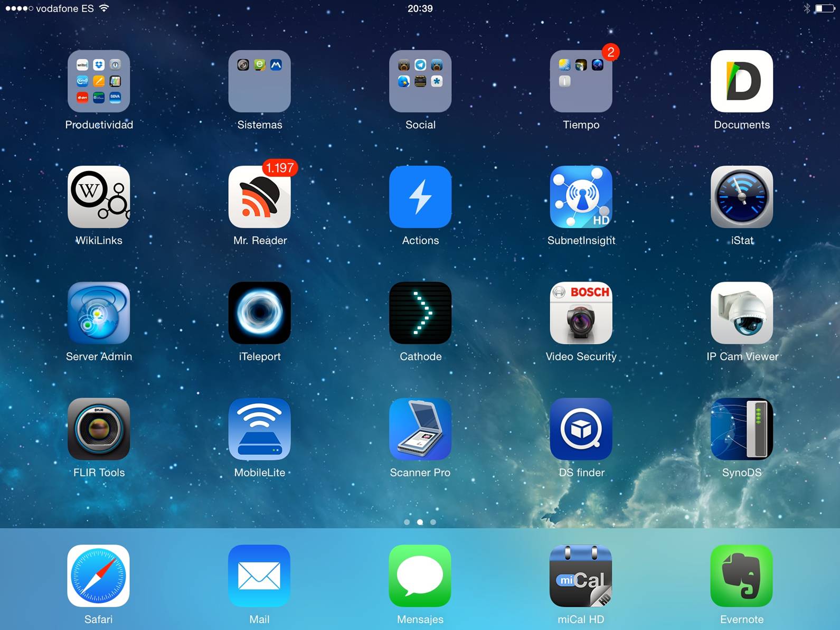Open the FLIR Tools app

pos(99,429)
